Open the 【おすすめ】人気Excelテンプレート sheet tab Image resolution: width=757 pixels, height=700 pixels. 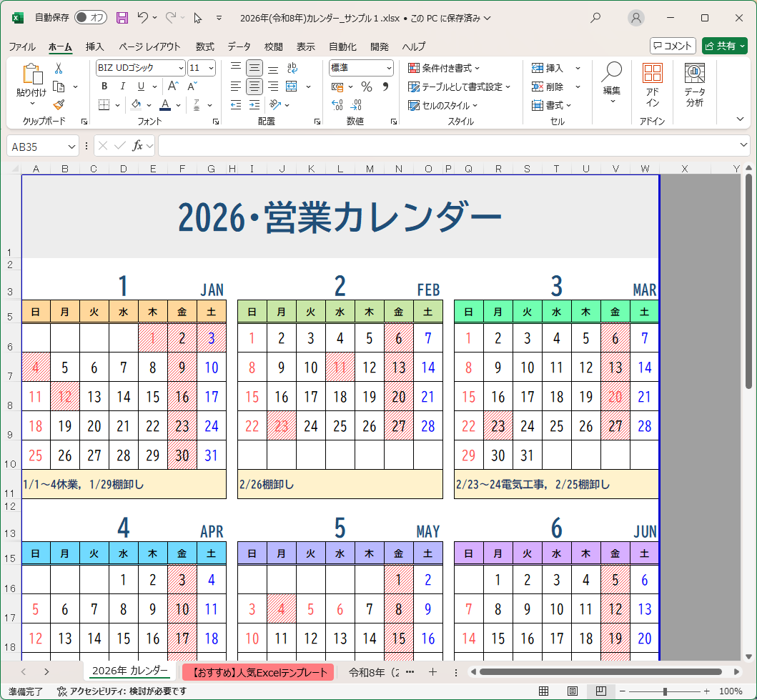tap(258, 672)
